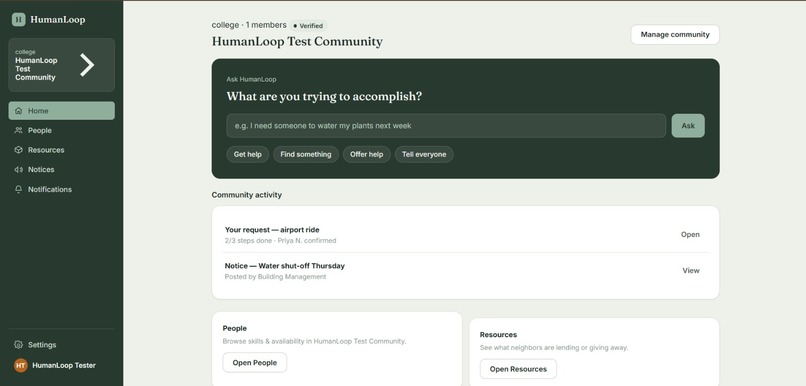Viewport: 806px width, 386px height.
Task: Open Resources in the sidebar
Action: tap(61, 150)
